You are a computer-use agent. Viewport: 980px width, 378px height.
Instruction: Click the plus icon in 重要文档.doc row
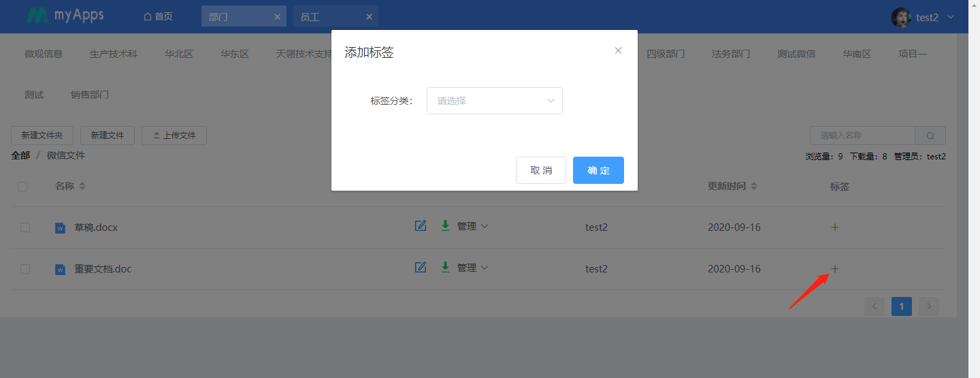pyautogui.click(x=835, y=269)
